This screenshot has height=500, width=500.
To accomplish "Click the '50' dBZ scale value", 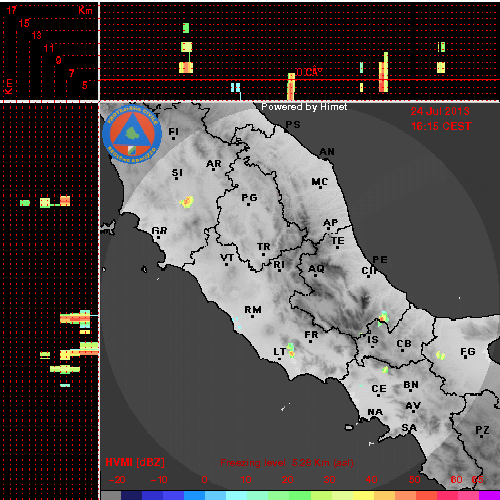I will coord(414,480).
